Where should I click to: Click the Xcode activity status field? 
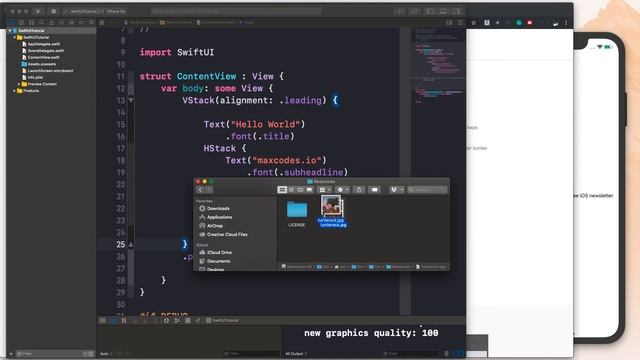tap(236, 11)
